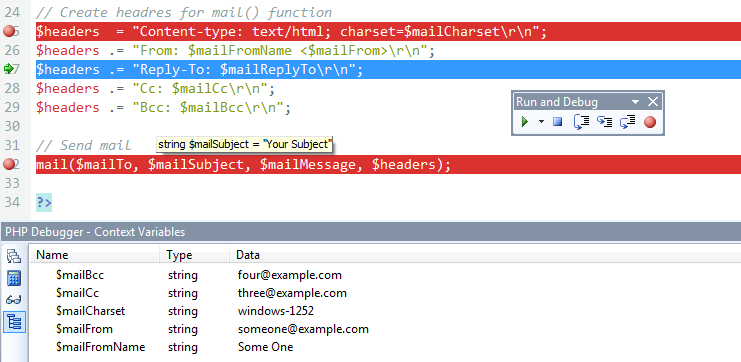Close the Run and Debug floating toolbar
This screenshot has height=362, width=741.
point(653,102)
